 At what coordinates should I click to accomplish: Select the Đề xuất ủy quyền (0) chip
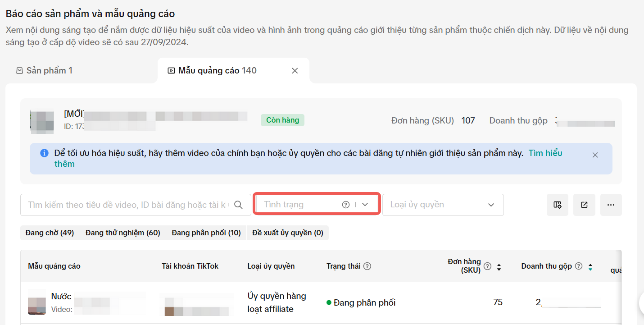(x=288, y=233)
